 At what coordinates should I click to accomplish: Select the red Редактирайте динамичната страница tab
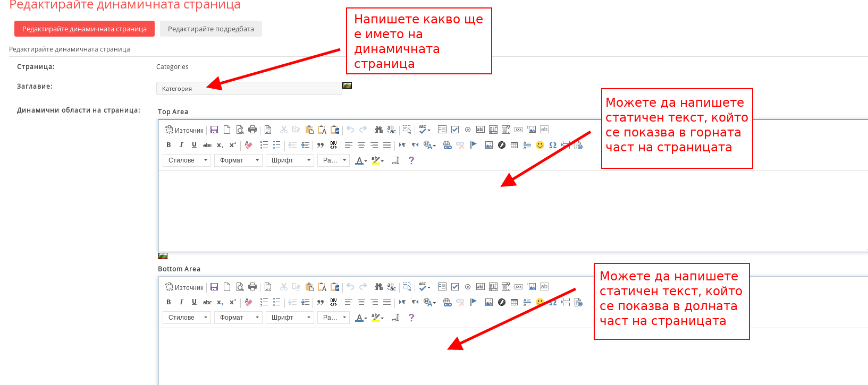(84, 29)
